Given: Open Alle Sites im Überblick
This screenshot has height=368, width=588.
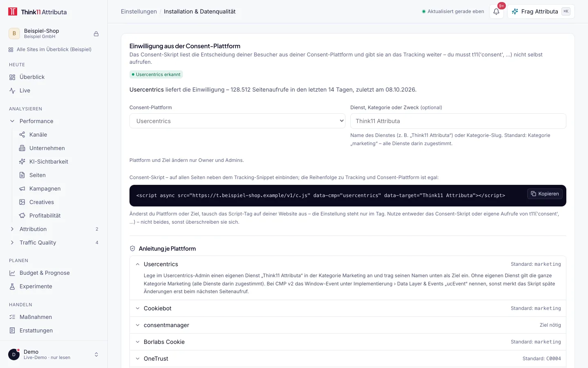Looking at the screenshot, I should point(50,49).
